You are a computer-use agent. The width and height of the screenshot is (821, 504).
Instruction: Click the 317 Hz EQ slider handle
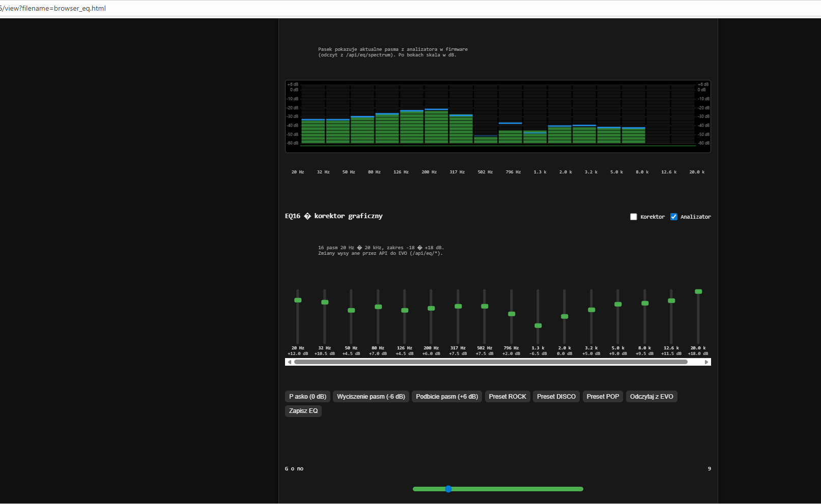click(x=458, y=306)
